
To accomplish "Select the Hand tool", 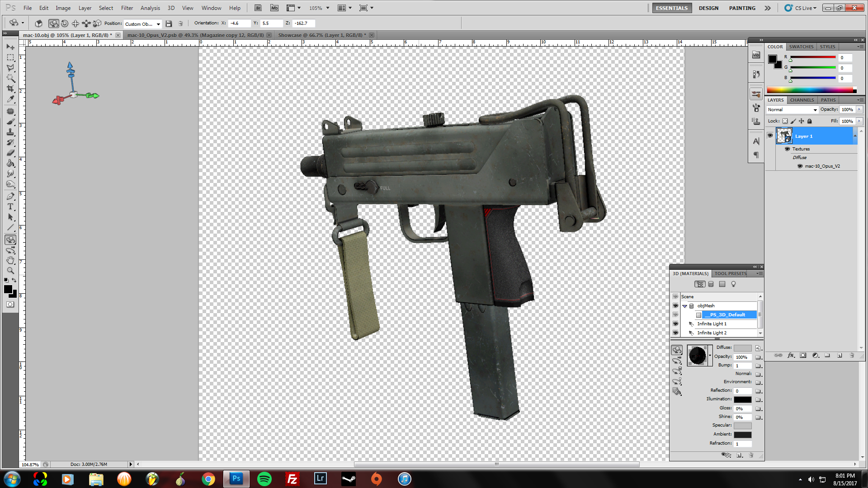I will 10,260.
